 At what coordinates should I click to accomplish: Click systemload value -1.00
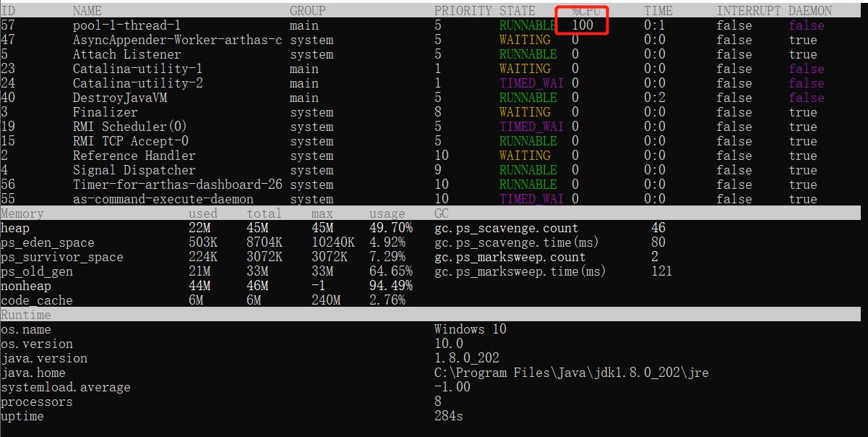(452, 387)
